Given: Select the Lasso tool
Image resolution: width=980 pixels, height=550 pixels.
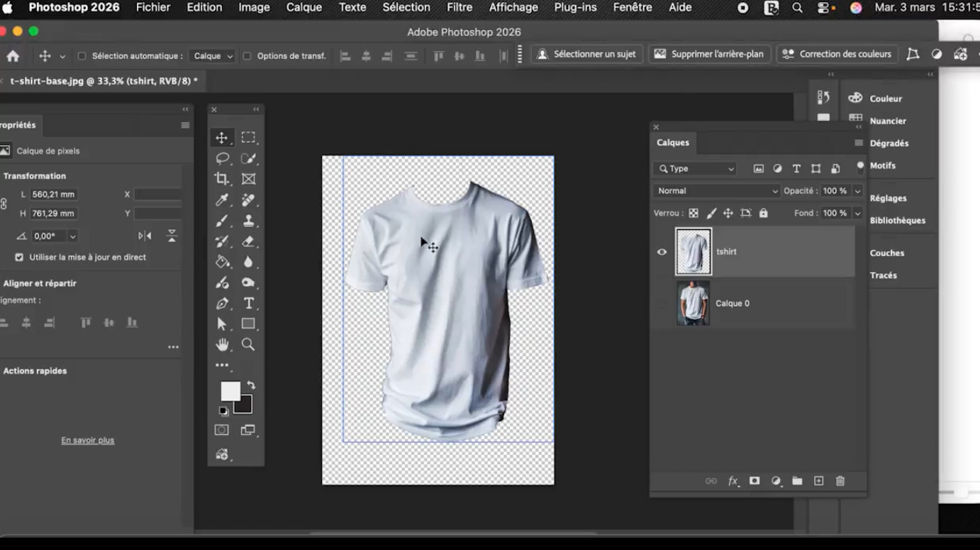Looking at the screenshot, I should point(222,158).
